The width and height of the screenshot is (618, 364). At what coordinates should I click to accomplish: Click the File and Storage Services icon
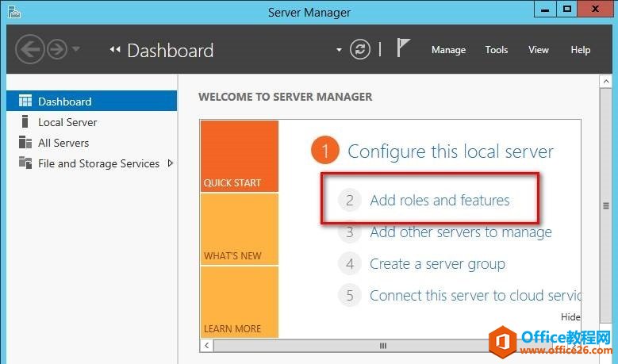click(x=25, y=163)
